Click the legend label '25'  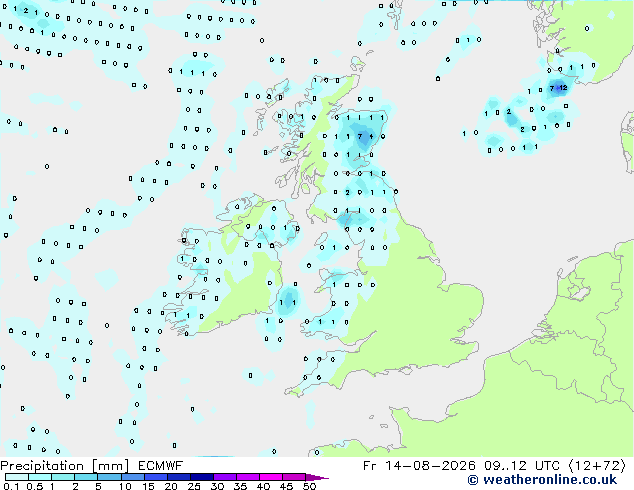[x=194, y=486]
